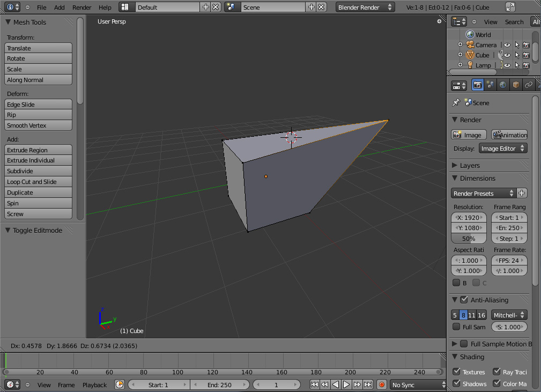Expand the Layers panel
Viewport: 541px width, 392px height.
click(x=470, y=165)
